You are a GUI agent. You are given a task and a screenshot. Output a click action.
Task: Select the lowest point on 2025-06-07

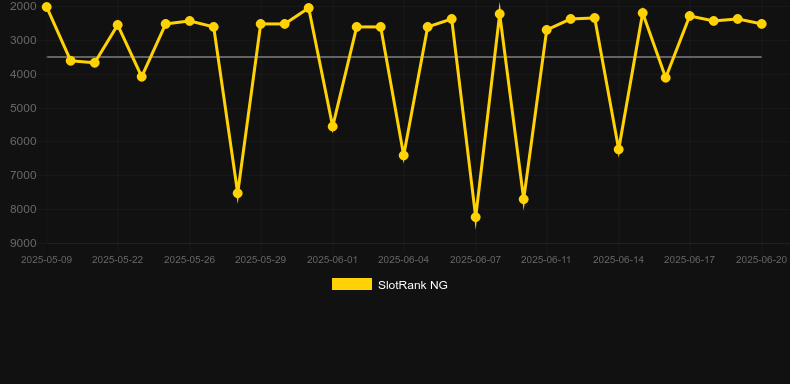[476, 217]
